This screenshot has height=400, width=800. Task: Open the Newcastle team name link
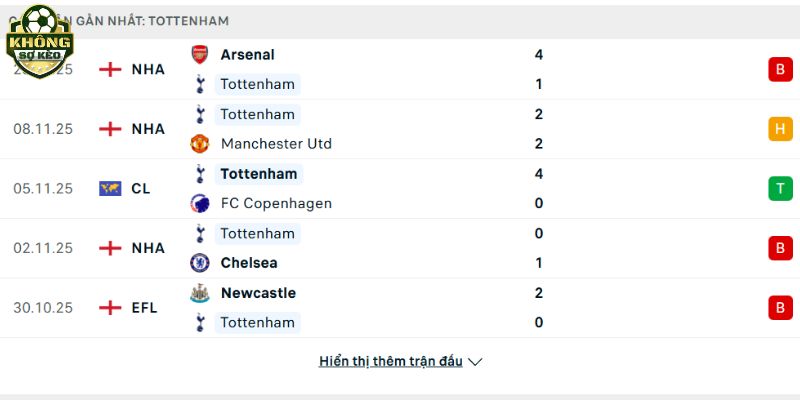258,293
